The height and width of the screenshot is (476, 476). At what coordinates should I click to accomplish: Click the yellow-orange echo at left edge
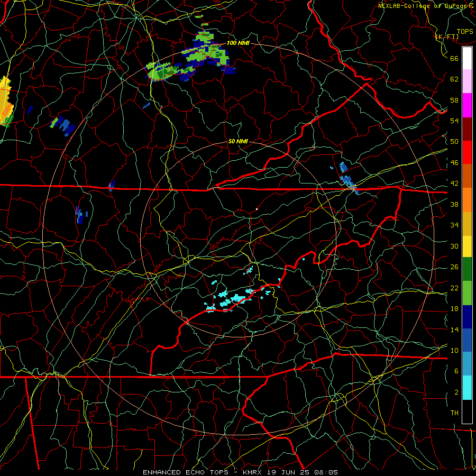click(x=6, y=102)
